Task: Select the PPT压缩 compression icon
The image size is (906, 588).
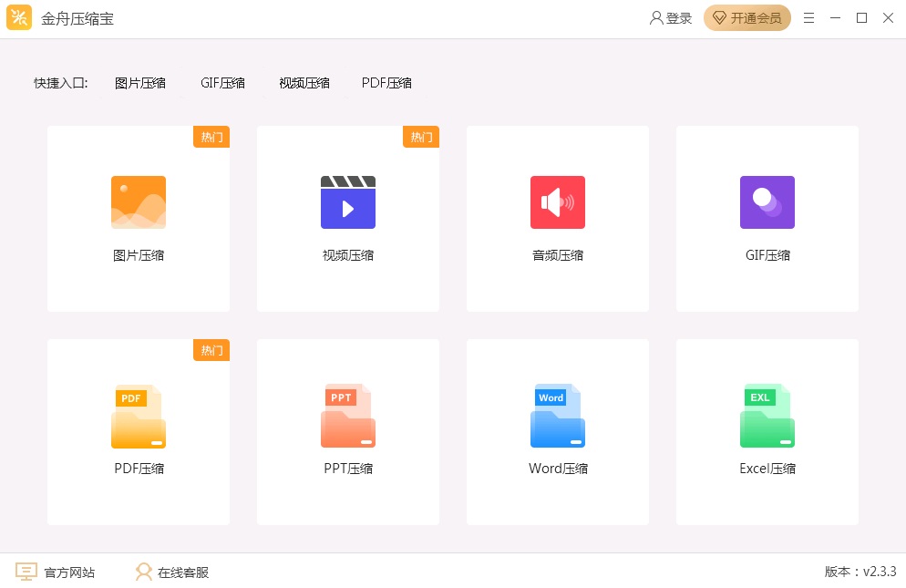Action: (347, 416)
